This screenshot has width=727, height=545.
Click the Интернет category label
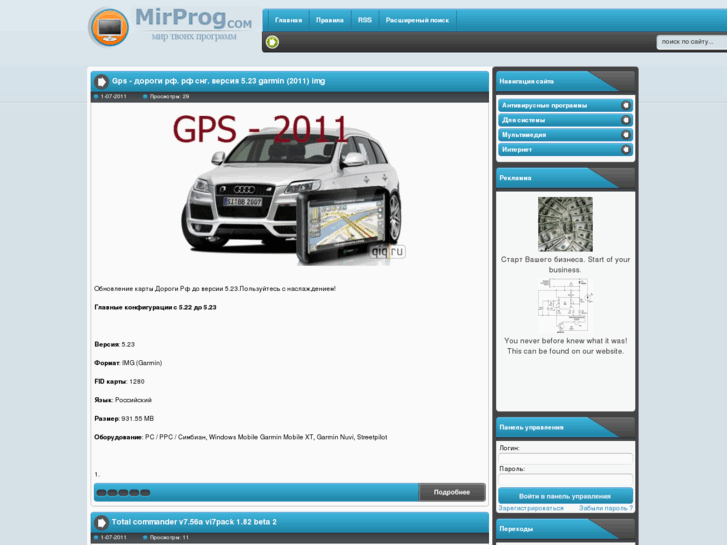coord(517,150)
